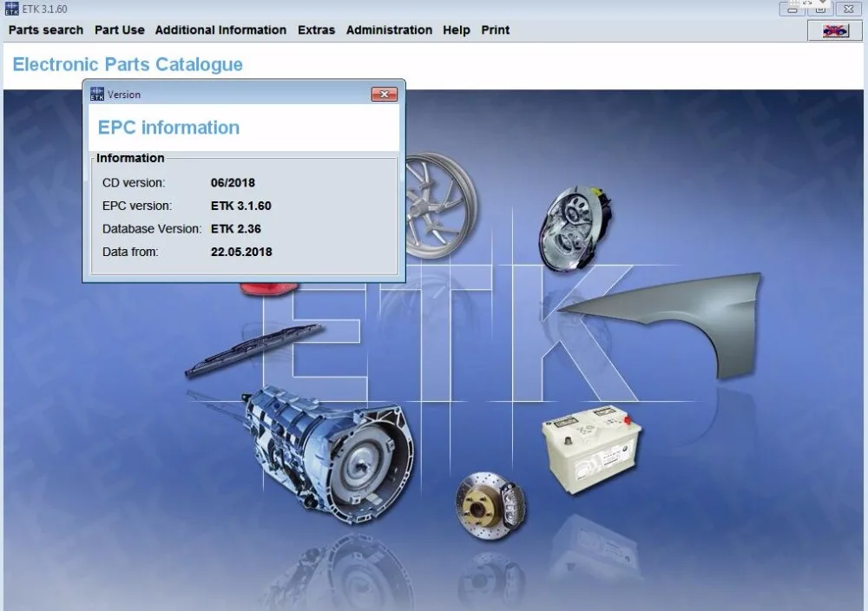
Task: Open the Help menu
Action: coord(457,30)
